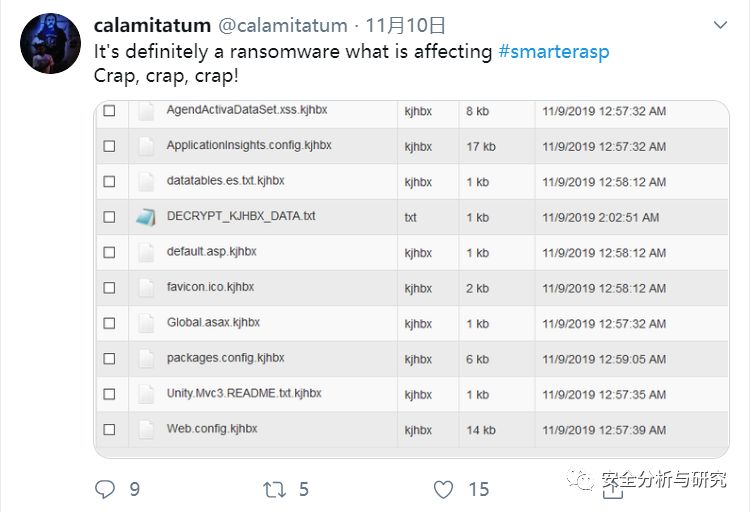Open calamitatum's profile avatar picture
751x512 pixels.
click(50, 43)
